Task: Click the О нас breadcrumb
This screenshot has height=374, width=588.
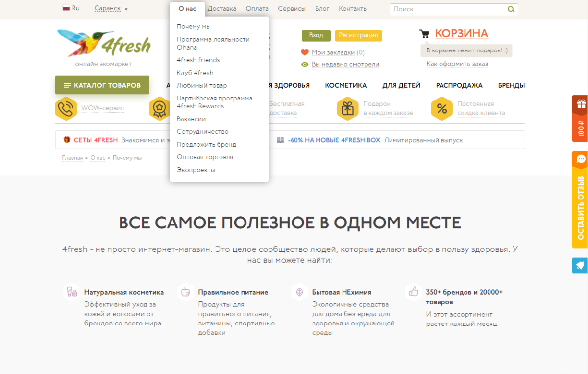Action: (x=98, y=158)
